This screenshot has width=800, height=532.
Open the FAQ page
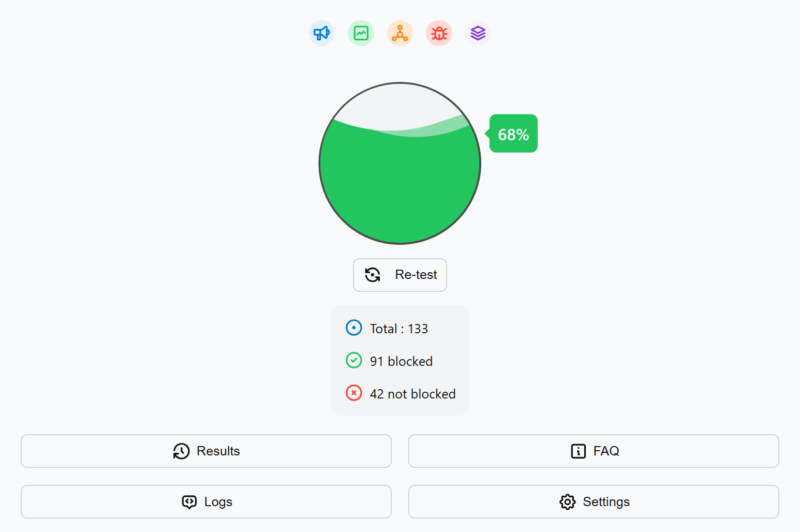click(594, 451)
